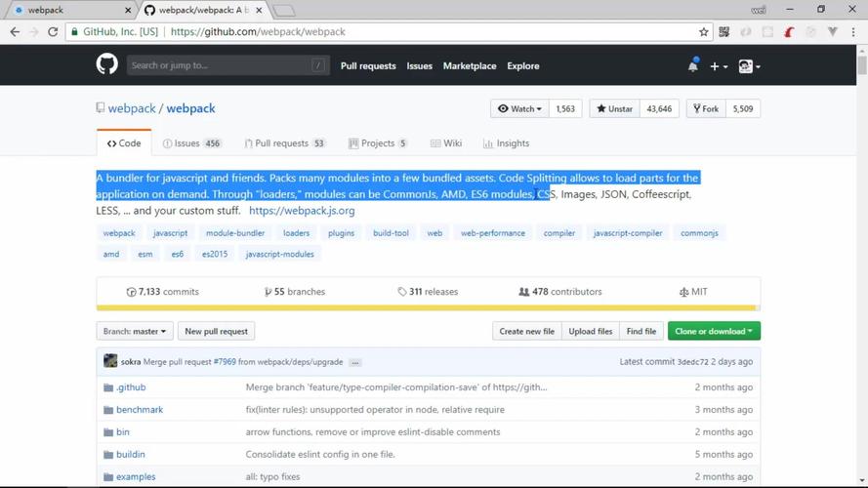Click the yellow language bar
Viewport: 868px width, 488px height.
[426, 307]
